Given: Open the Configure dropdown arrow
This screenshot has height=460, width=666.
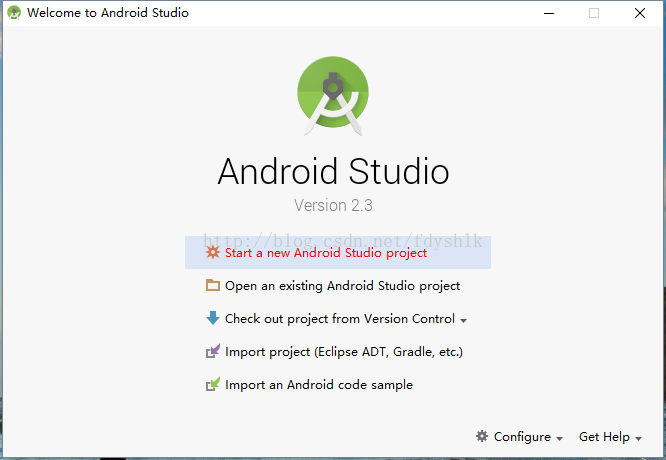Looking at the screenshot, I should [x=559, y=439].
